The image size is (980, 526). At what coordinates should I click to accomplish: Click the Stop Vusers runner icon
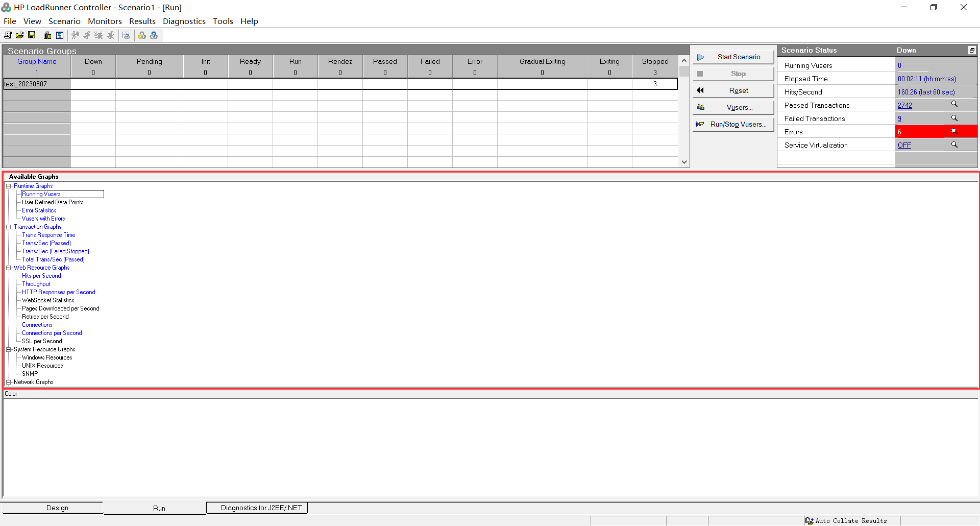click(110, 35)
